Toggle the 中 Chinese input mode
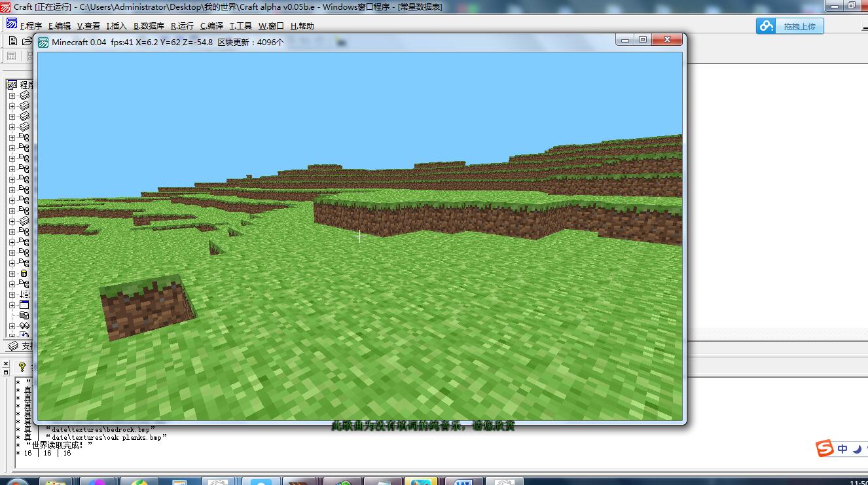 point(842,449)
